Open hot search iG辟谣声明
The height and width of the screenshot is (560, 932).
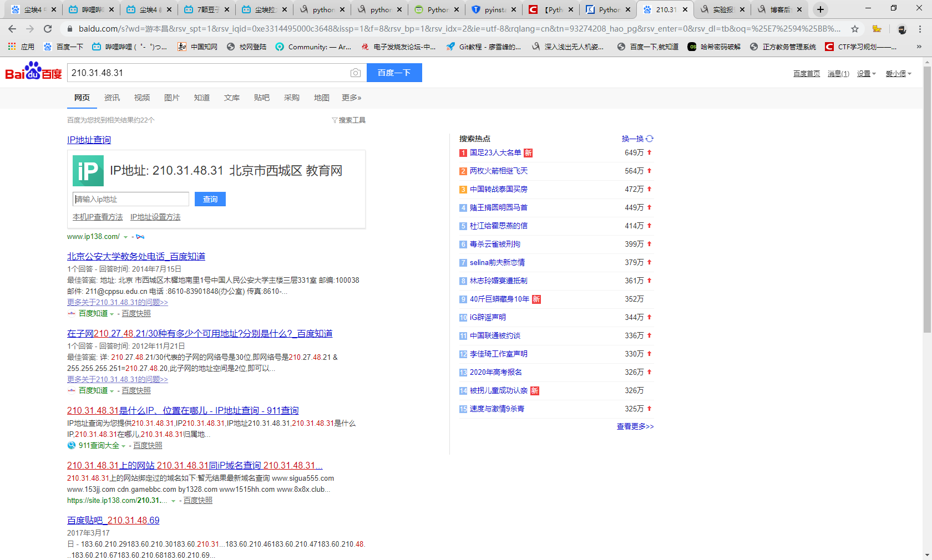[488, 317]
